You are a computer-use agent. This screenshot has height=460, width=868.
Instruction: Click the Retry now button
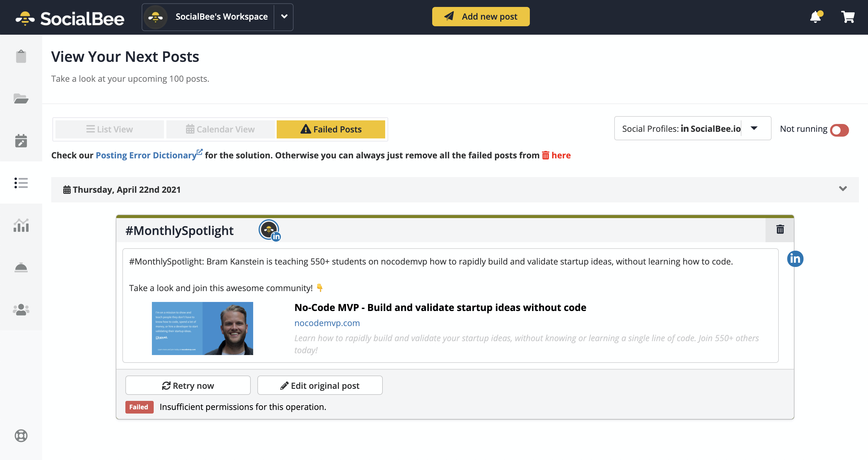188,385
